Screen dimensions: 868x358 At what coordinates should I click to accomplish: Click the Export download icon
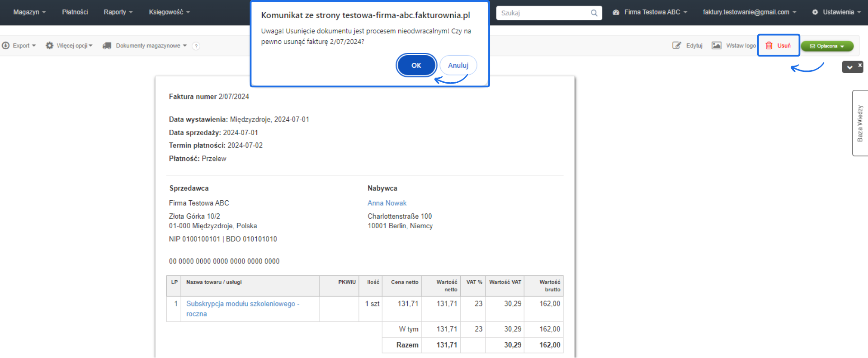[x=6, y=46]
